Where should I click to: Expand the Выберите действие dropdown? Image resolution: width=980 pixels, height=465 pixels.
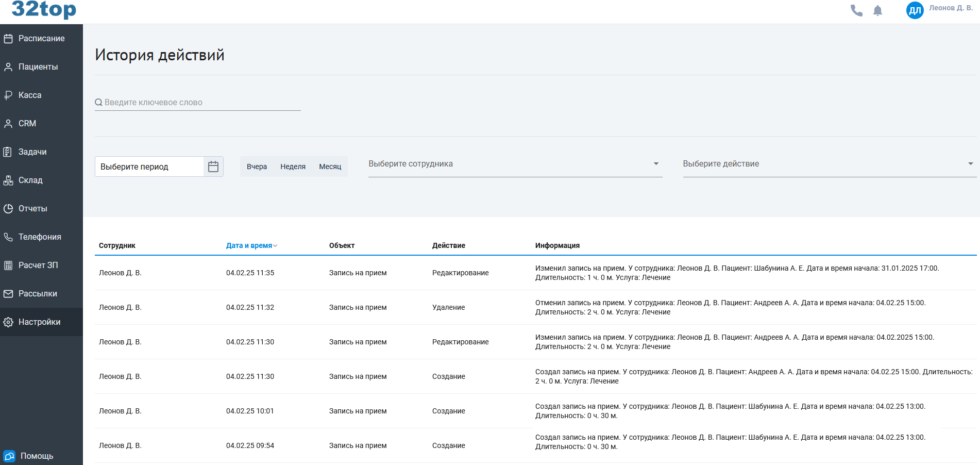(829, 164)
